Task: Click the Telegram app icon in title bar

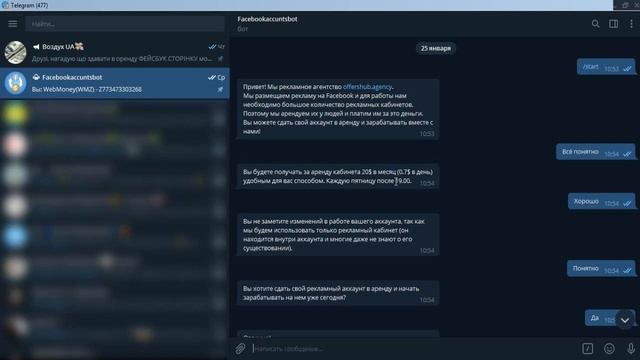Action: pyautogui.click(x=5, y=5)
